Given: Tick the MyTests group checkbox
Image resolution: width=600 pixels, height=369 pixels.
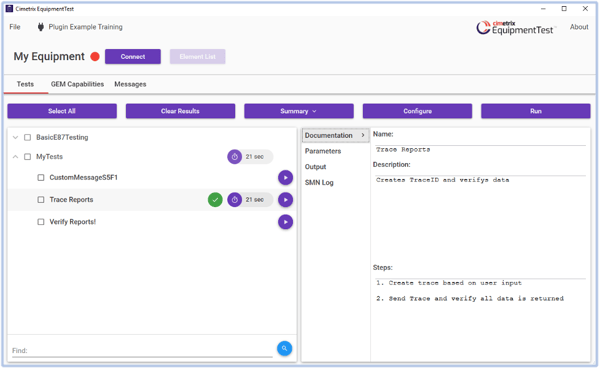Looking at the screenshot, I should [28, 157].
